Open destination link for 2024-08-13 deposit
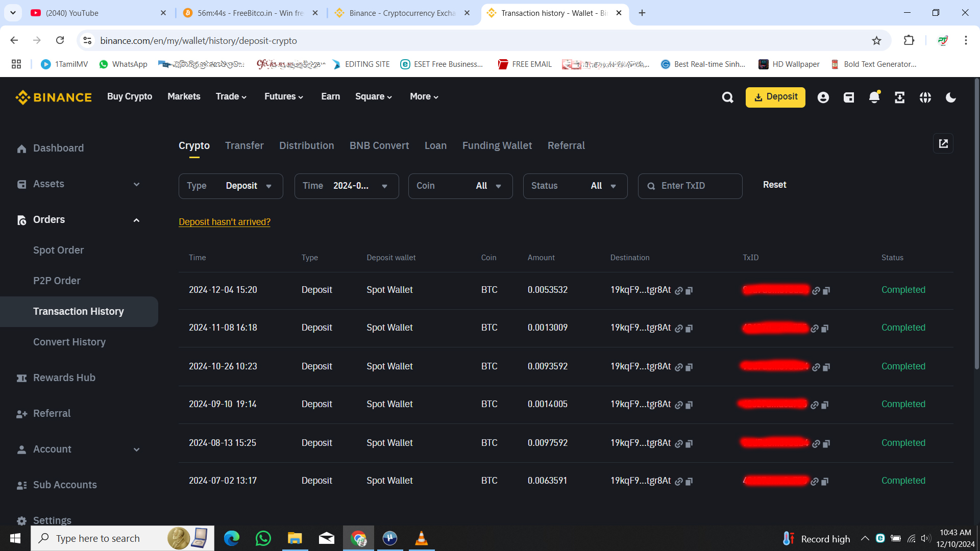The height and width of the screenshot is (551, 980). 679,444
